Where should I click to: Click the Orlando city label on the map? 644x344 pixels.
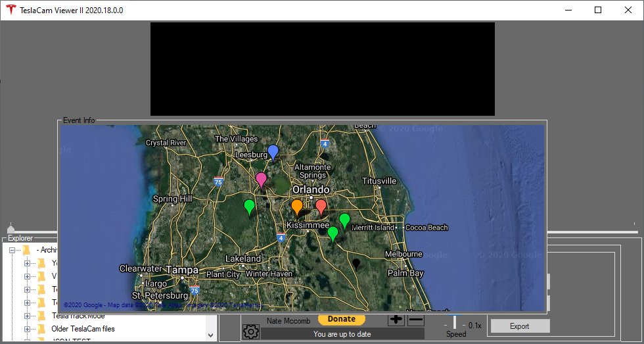[310, 190]
